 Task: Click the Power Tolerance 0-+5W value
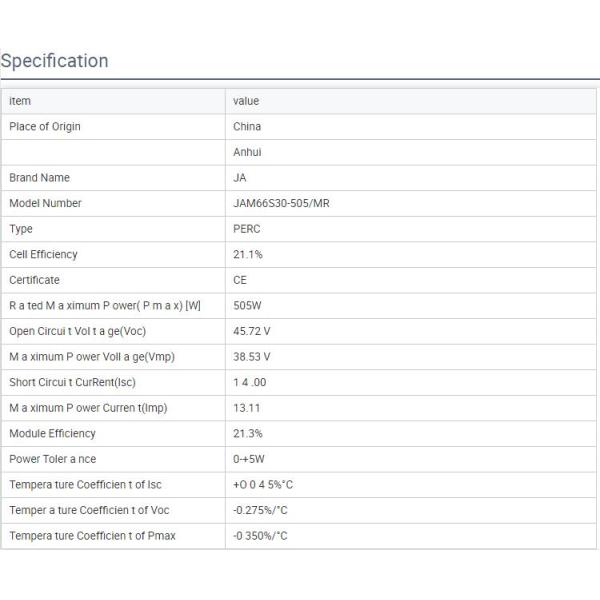pyautogui.click(x=250, y=459)
